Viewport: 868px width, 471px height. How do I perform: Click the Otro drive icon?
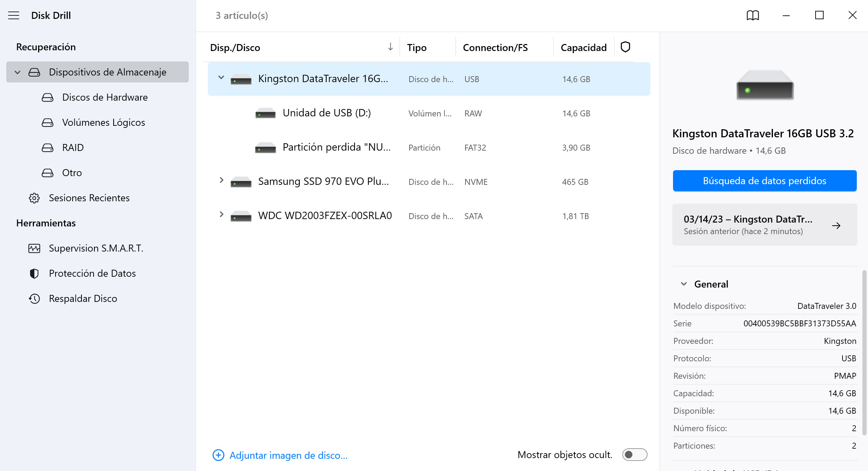click(48, 173)
